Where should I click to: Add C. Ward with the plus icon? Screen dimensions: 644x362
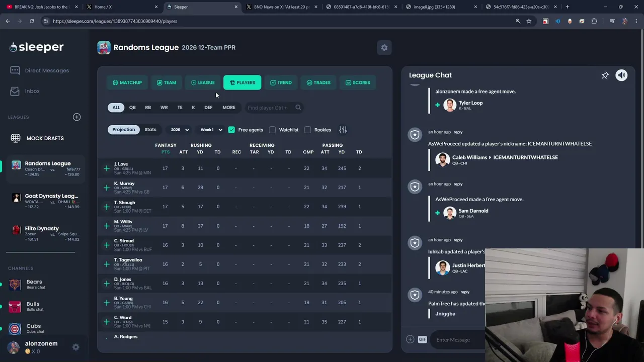107,322
